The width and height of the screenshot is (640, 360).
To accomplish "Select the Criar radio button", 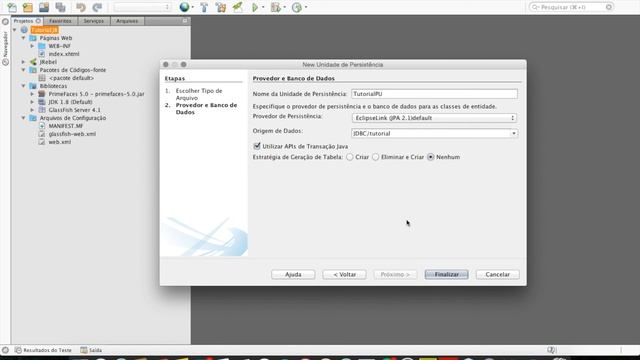I will coord(350,157).
